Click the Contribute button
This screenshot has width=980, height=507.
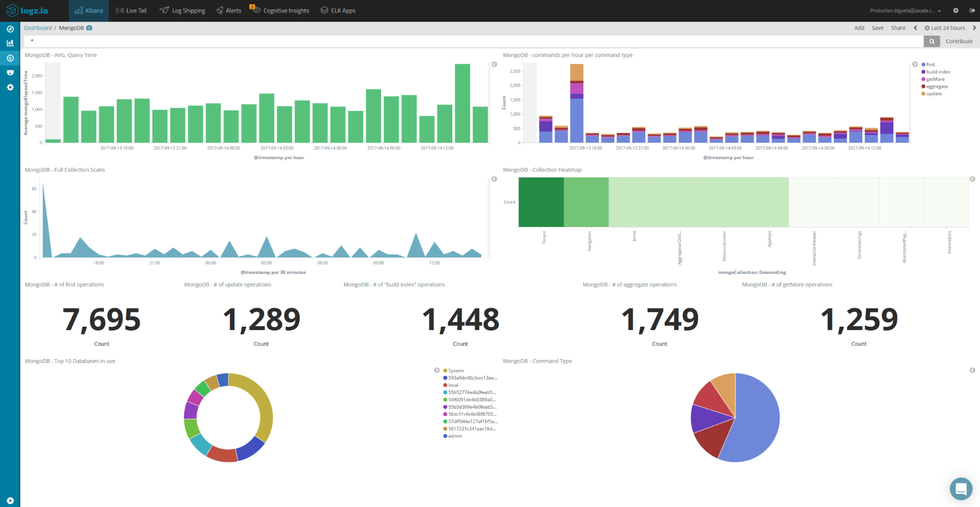point(959,41)
